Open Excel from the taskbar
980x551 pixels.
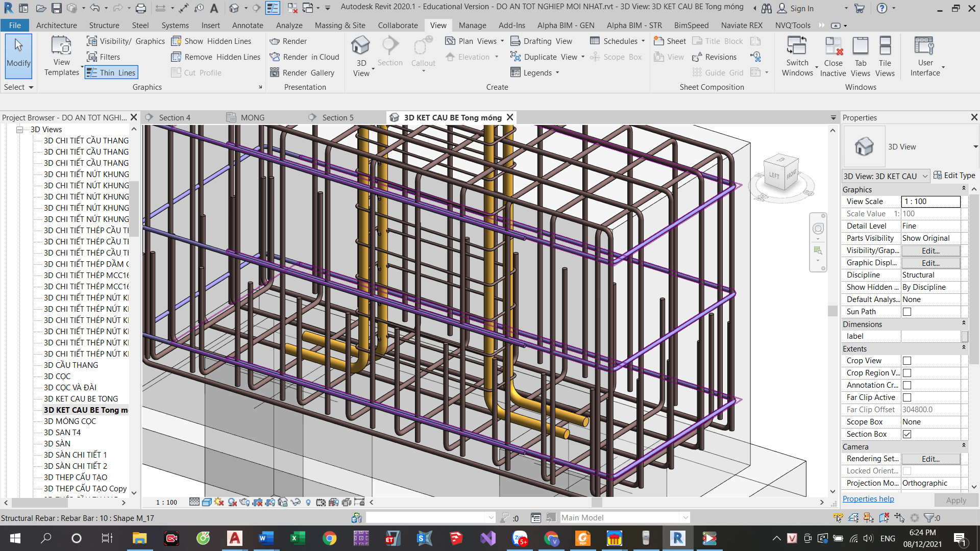[x=298, y=538]
